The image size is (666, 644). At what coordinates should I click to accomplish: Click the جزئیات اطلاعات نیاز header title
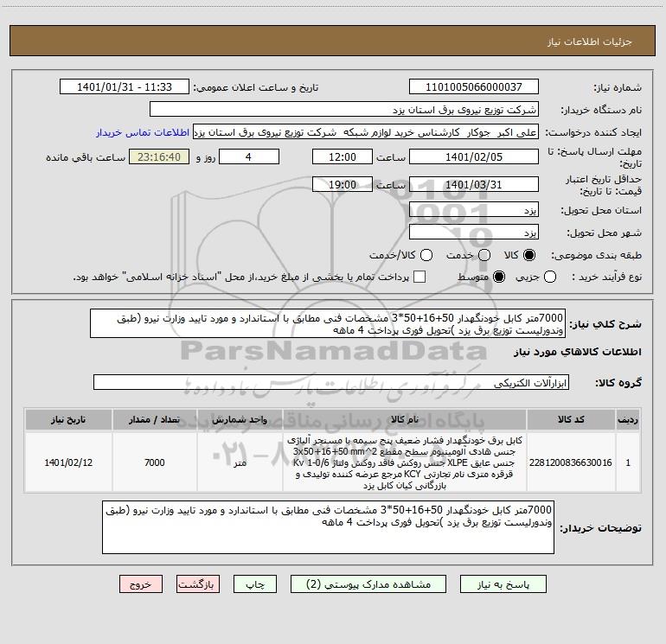[590, 41]
